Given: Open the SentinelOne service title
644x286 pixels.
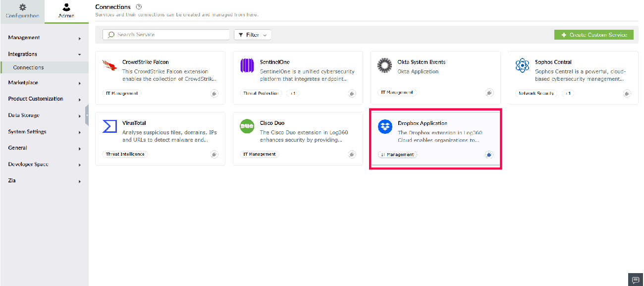Looking at the screenshot, I should click(x=275, y=62).
